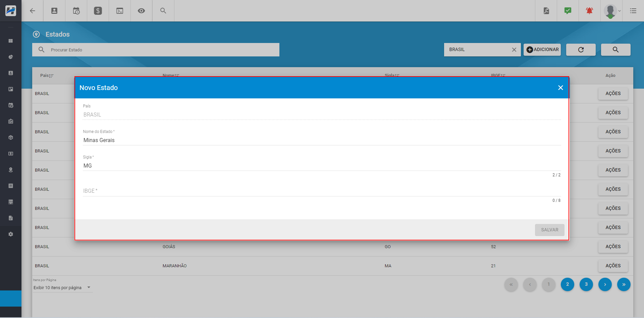Open the document file icon in sidebar
Screen dimensions: 644x318
click(11, 218)
